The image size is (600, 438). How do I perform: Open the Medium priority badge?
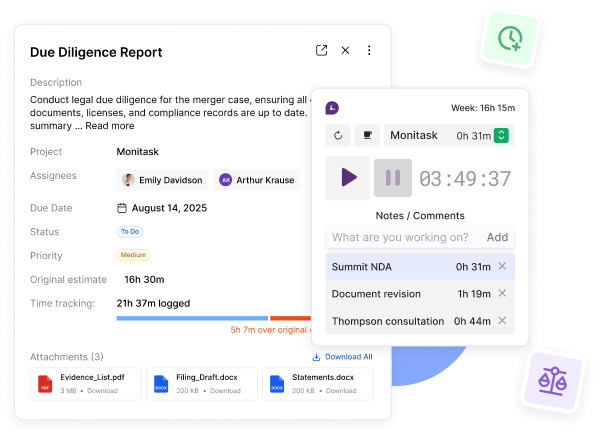click(133, 255)
